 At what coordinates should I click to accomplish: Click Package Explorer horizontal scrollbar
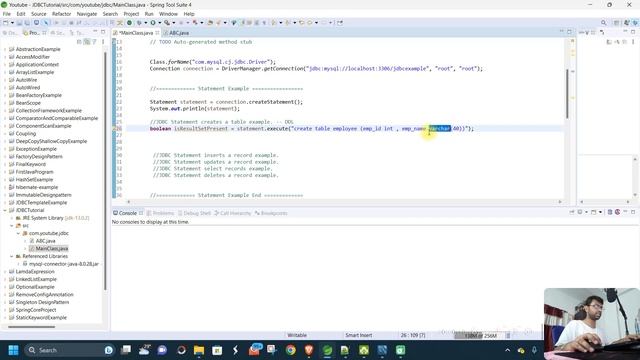(x=31, y=327)
